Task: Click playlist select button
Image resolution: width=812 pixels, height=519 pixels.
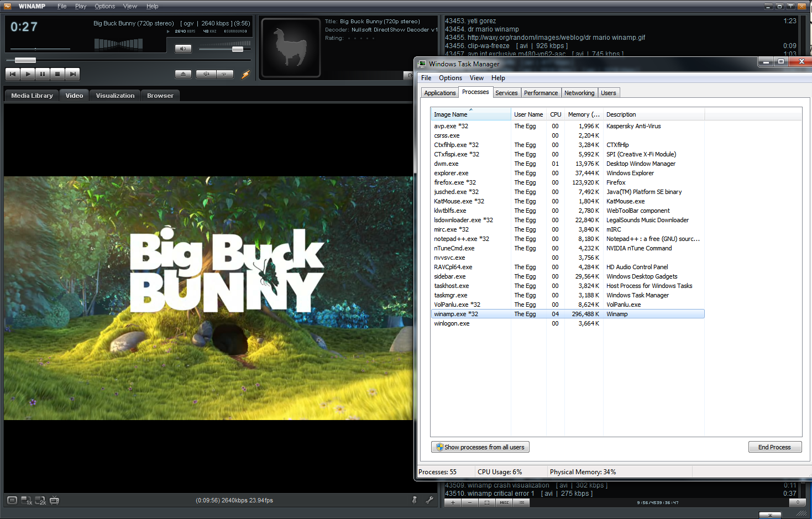Action: coord(487,502)
